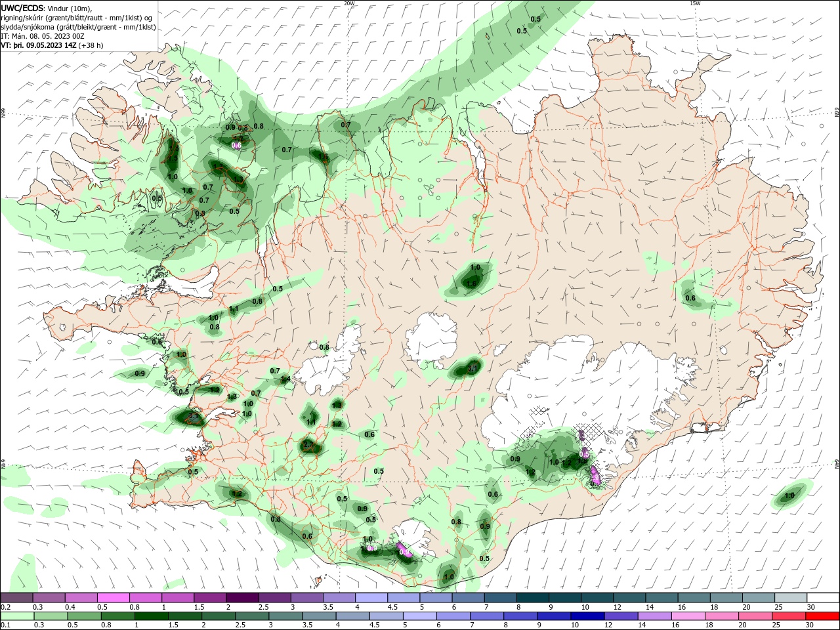Select the violet 12 swatch in the lower legend row
Viewport: 840px width, 630px height.
(620, 616)
